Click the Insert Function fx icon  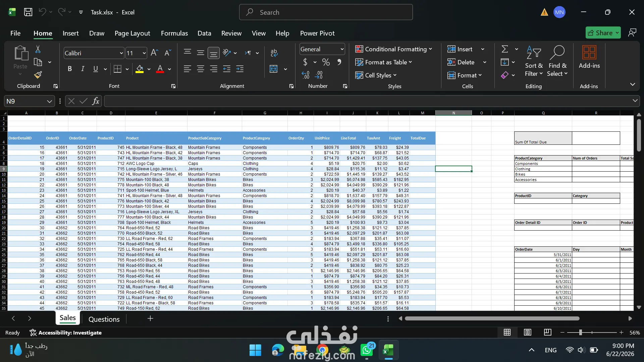96,101
